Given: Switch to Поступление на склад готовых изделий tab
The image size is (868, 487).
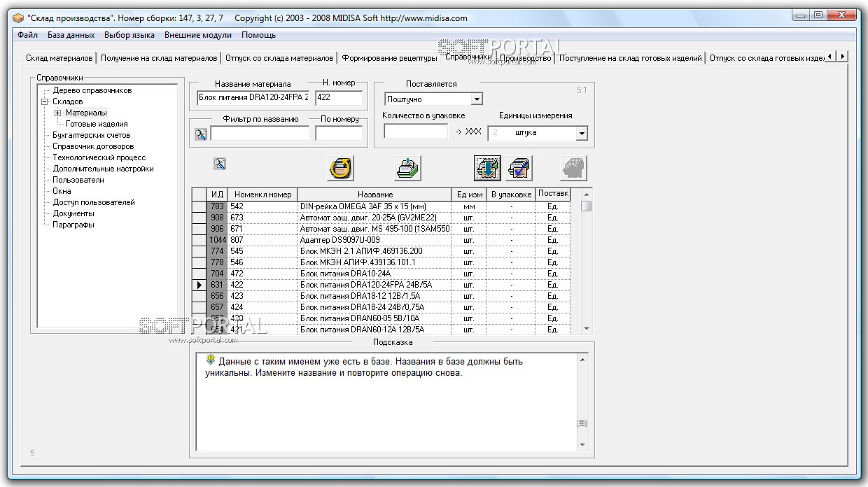Looking at the screenshot, I should pos(630,58).
